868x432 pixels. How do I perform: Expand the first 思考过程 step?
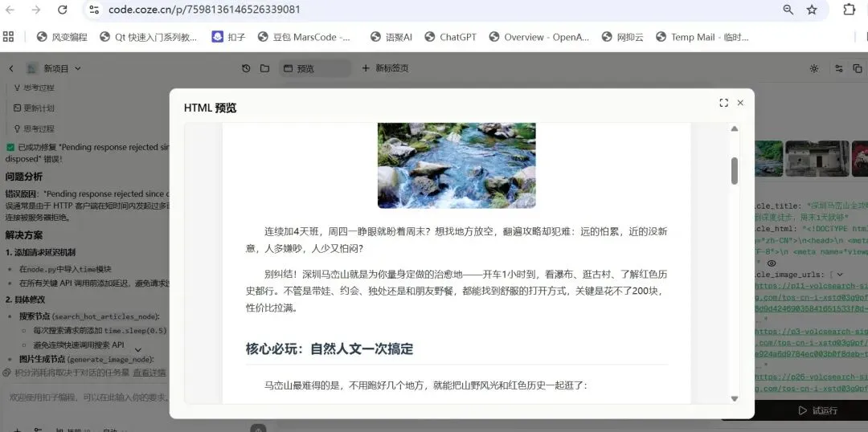34,88
